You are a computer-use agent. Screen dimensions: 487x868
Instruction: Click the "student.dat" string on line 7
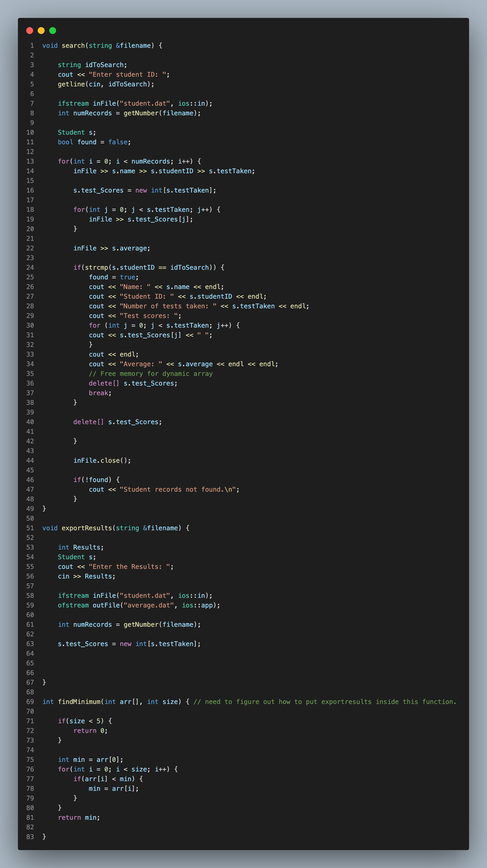(145, 103)
